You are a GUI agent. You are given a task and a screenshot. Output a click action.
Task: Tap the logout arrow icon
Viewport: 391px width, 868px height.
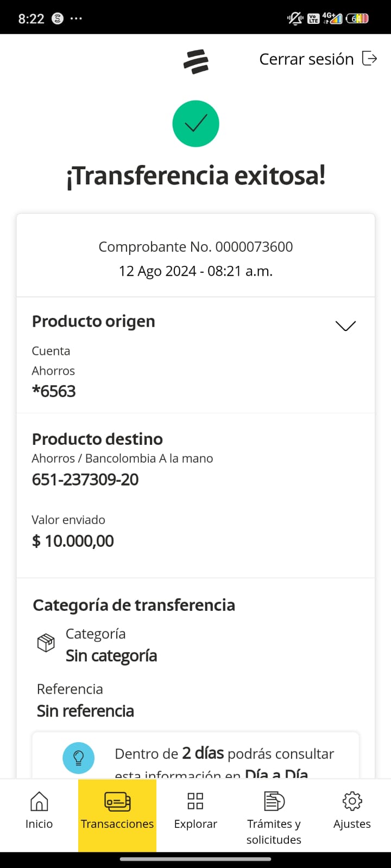(x=369, y=59)
